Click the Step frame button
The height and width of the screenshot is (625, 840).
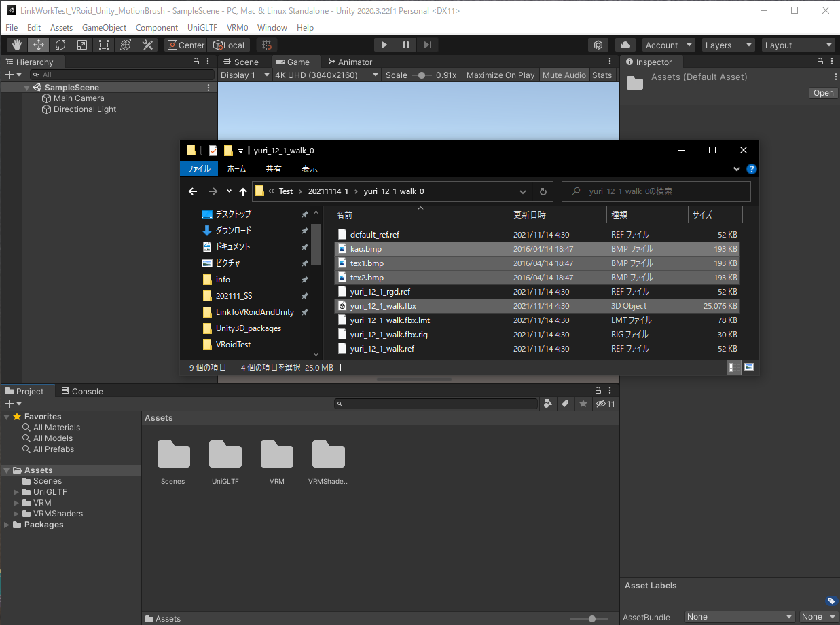click(427, 45)
